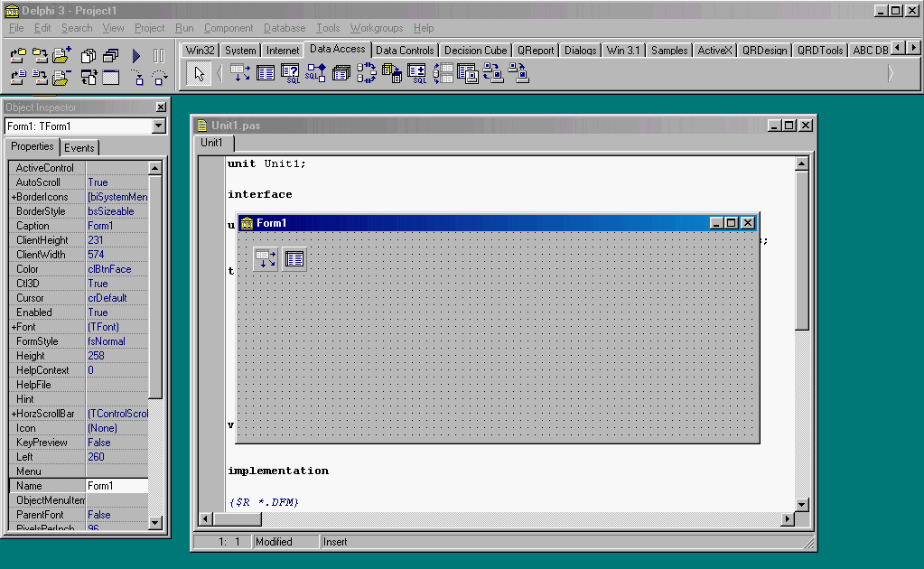Switch to the Data Controls palette tab
924x569 pixels.
pyautogui.click(x=405, y=51)
